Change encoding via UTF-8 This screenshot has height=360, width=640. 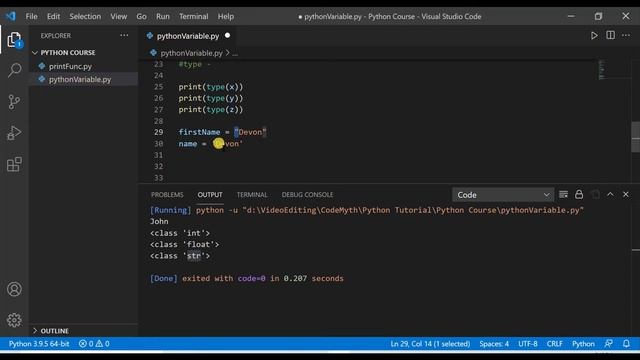pos(528,344)
